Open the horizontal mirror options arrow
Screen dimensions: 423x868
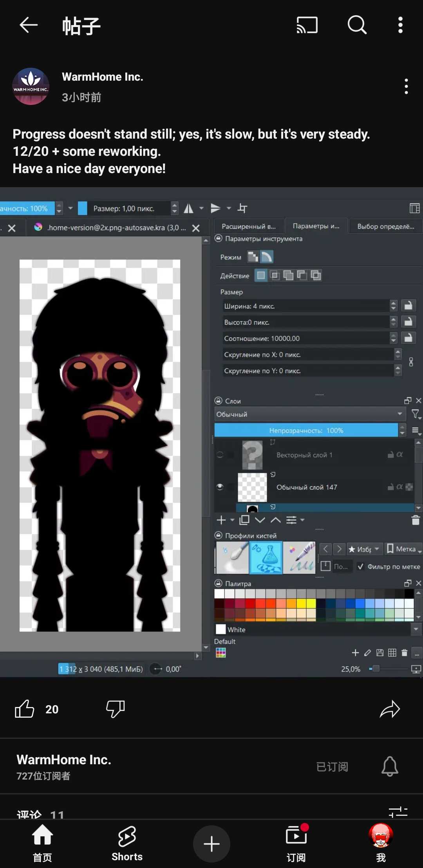(x=201, y=208)
